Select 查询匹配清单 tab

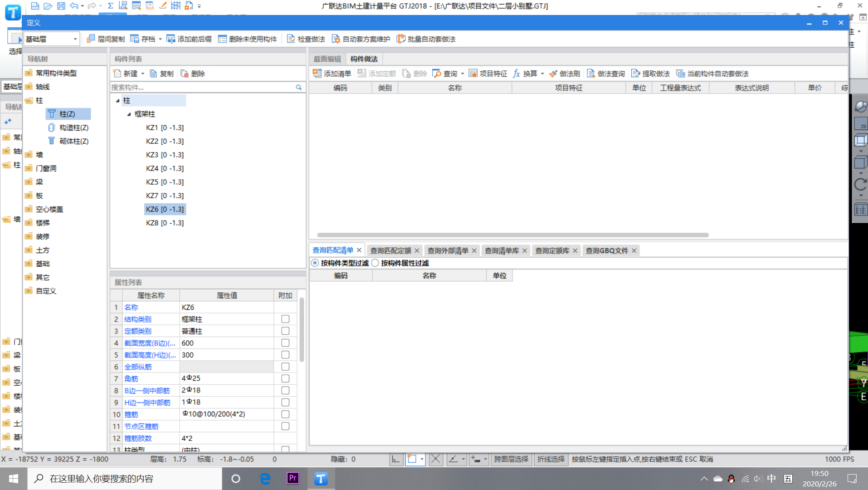click(333, 250)
